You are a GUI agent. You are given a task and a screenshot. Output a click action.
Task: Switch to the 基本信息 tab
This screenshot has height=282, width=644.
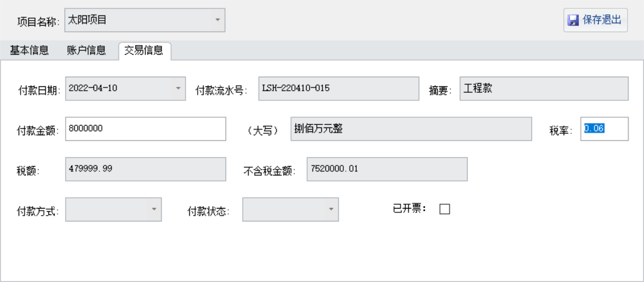click(x=29, y=50)
